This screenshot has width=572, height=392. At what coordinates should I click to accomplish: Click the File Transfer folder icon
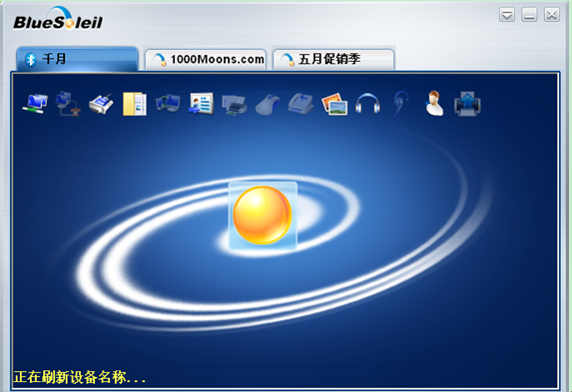[x=135, y=104]
